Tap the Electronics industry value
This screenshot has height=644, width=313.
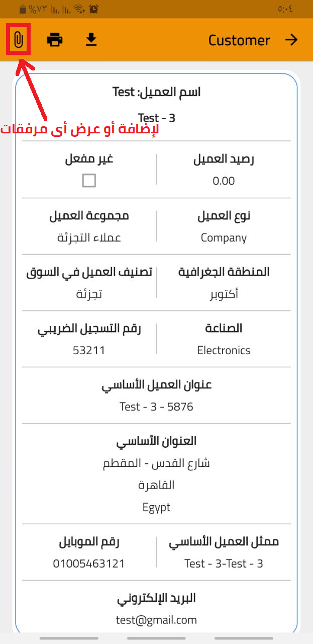point(224,350)
